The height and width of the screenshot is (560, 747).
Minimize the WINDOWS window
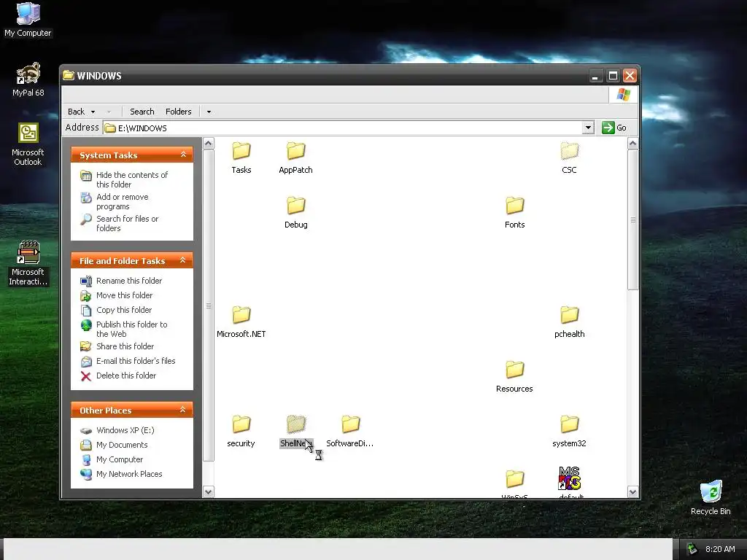[x=595, y=76]
